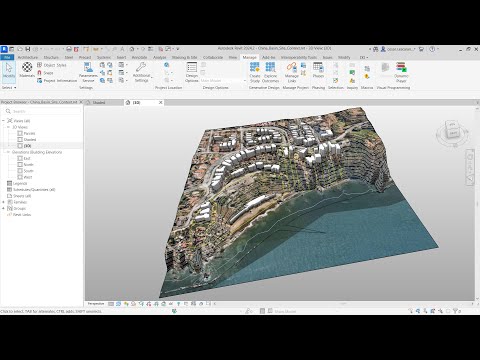
Task: Switch to the Massing & Site tab
Action: 185,57
